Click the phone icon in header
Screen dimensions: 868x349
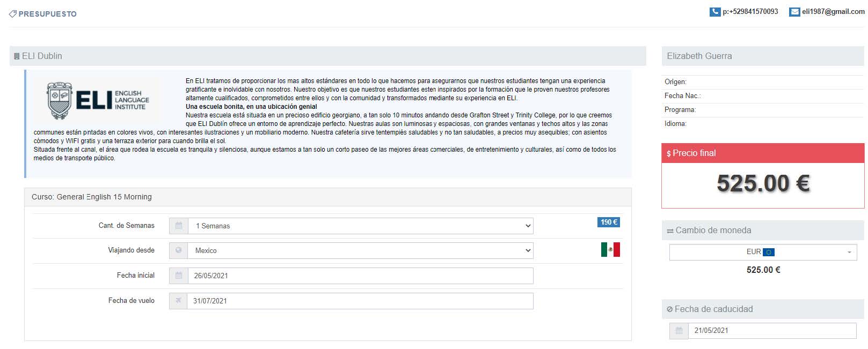click(714, 12)
